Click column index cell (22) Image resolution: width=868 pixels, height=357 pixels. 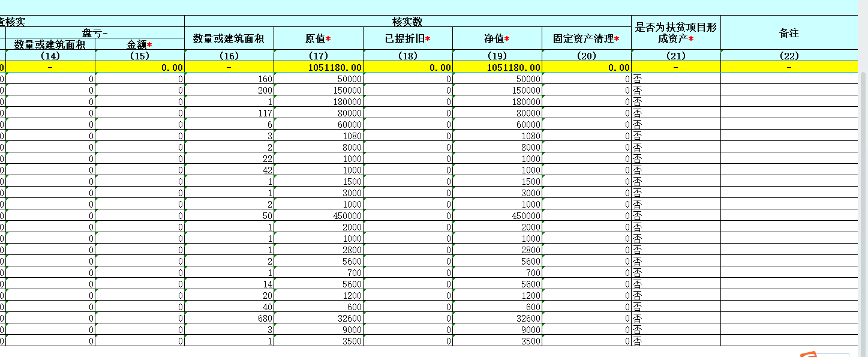click(x=789, y=56)
